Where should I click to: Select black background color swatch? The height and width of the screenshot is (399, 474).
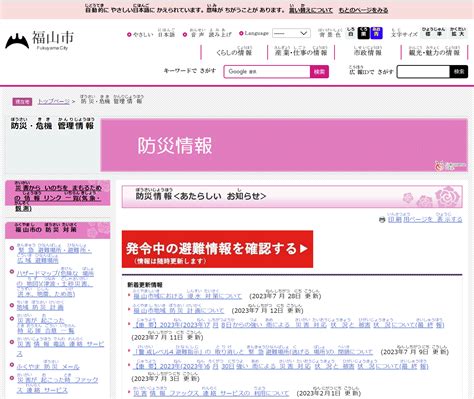click(x=364, y=33)
